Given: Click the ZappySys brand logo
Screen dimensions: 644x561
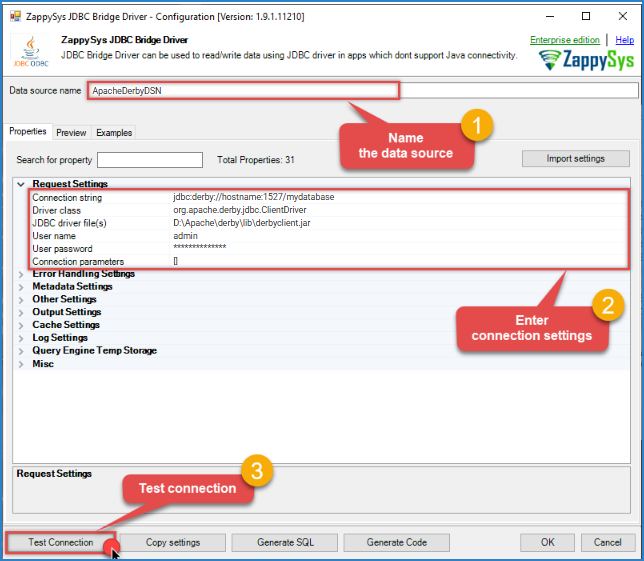Looking at the screenshot, I should point(586,60).
